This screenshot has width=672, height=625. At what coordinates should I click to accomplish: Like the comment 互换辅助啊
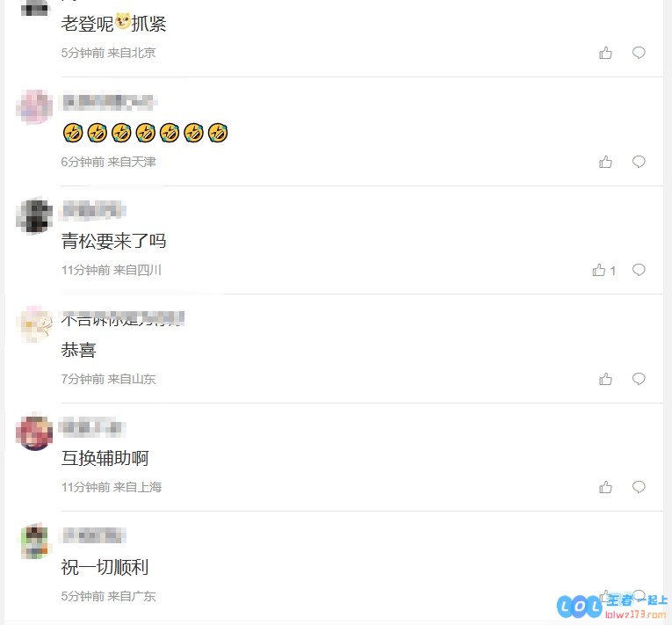[605, 487]
